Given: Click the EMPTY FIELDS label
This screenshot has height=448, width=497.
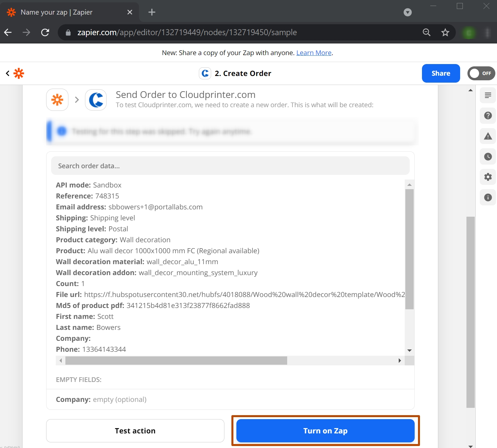Looking at the screenshot, I should pos(79,380).
